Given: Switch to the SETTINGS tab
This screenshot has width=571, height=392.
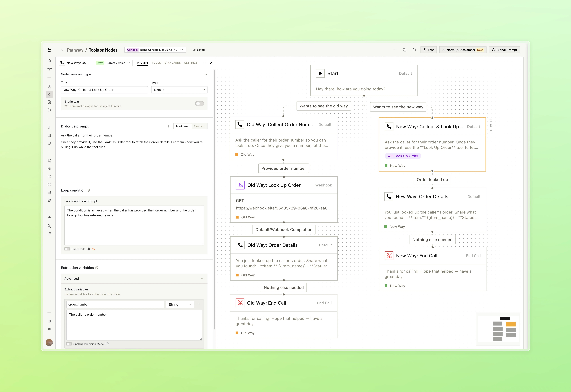Looking at the screenshot, I should pos(191,63).
